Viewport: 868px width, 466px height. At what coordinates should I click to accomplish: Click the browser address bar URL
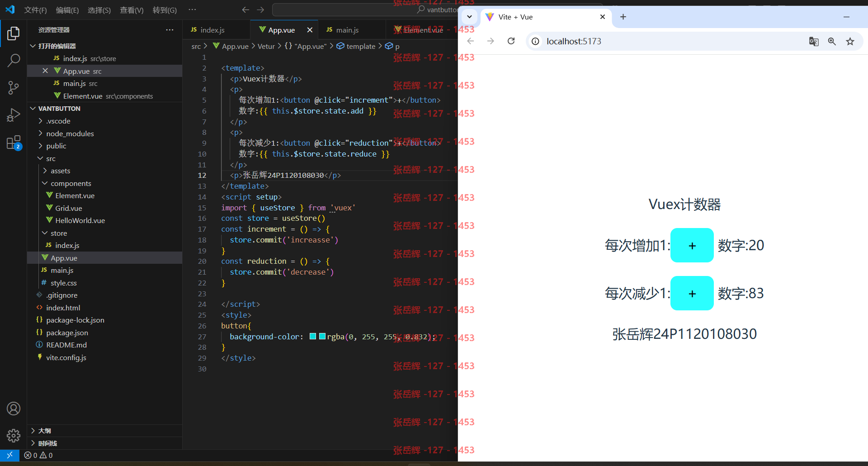pos(574,41)
